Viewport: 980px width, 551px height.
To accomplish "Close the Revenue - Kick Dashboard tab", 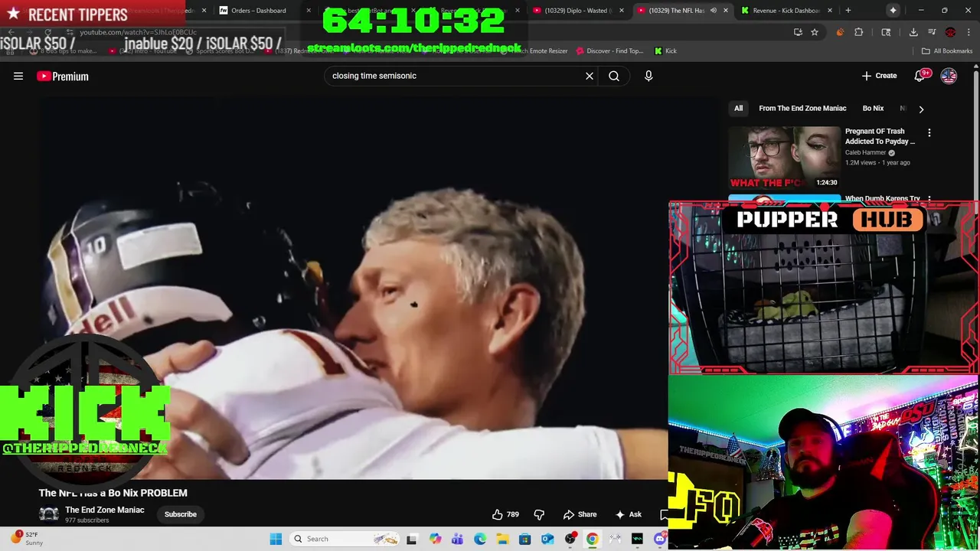I will 830,11.
